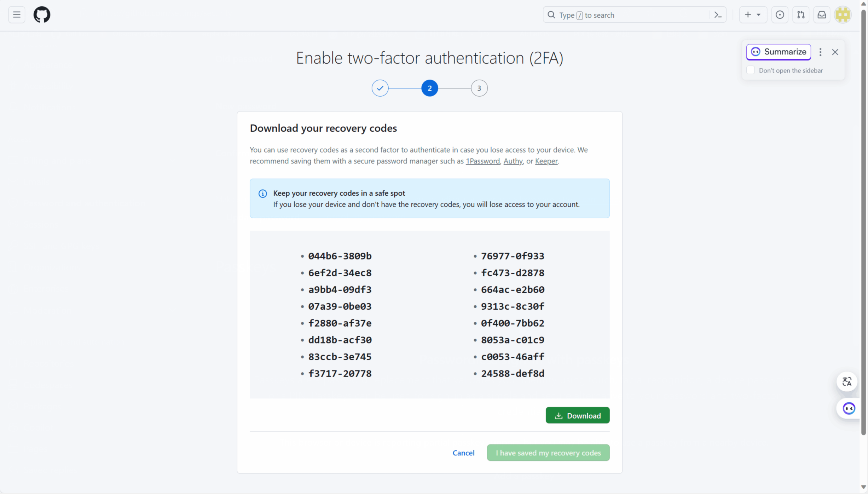Select step 3 in the progress indicator
Image resolution: width=868 pixels, height=494 pixels.
pyautogui.click(x=479, y=88)
